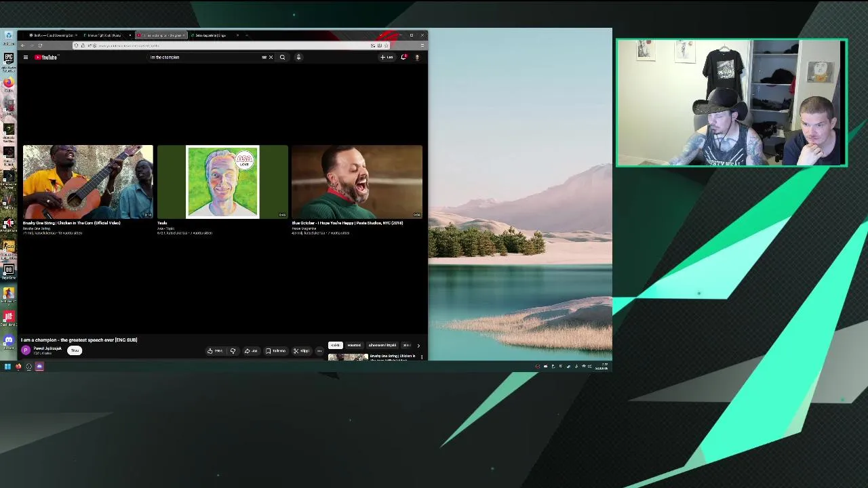Save the video to a playlist

coord(275,351)
